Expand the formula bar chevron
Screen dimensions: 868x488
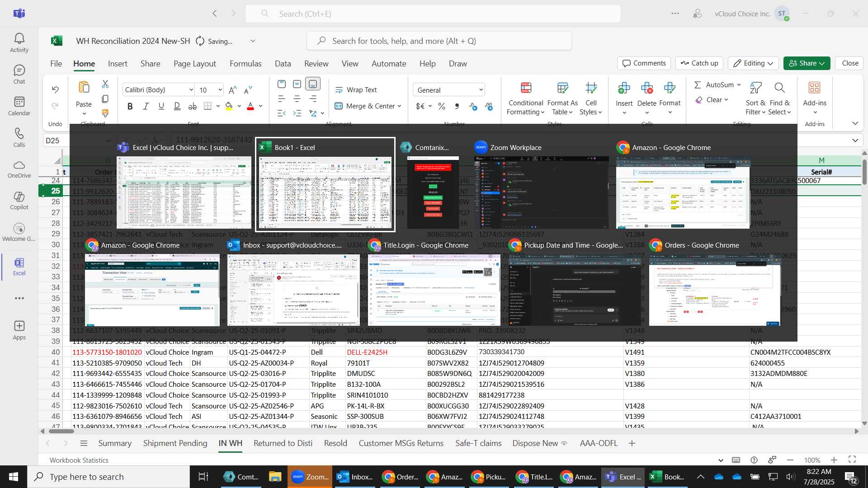tap(855, 141)
